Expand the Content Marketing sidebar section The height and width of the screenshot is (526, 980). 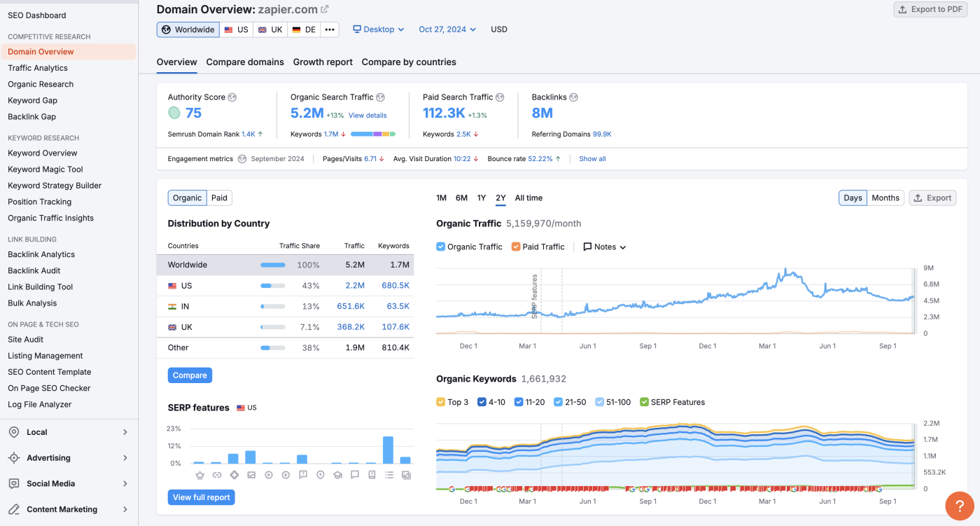pos(125,509)
